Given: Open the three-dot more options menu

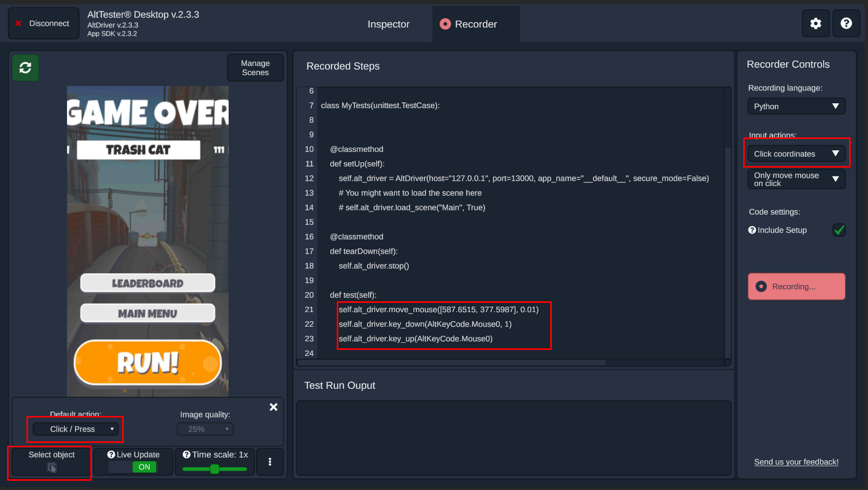Looking at the screenshot, I should tap(270, 461).
